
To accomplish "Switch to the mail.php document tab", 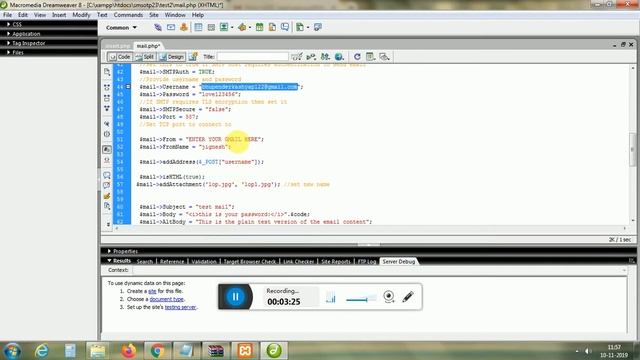I will pyautogui.click(x=148, y=46).
